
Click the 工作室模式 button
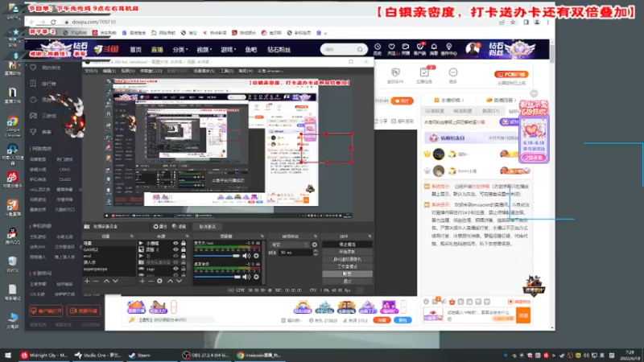(347, 266)
